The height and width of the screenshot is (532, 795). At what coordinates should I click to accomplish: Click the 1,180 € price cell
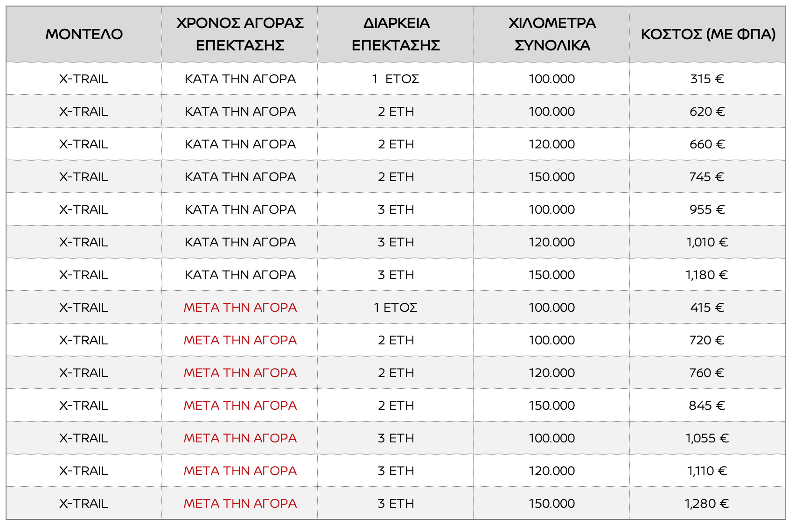point(707,275)
